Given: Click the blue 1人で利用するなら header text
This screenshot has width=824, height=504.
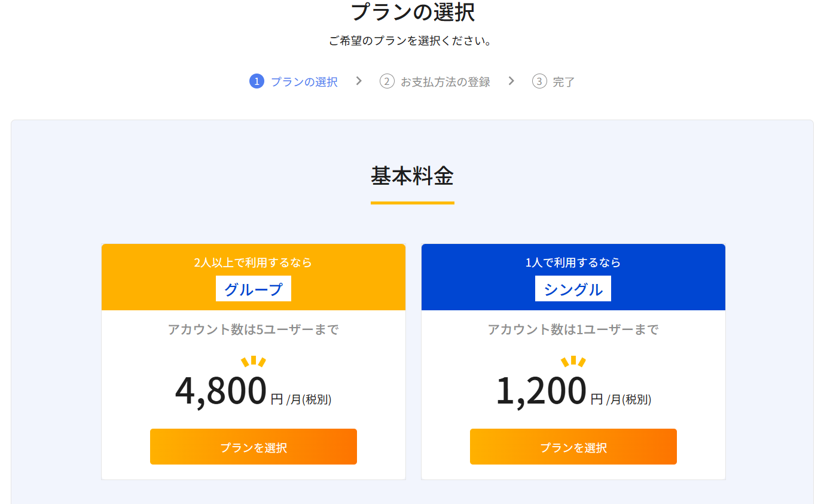Looking at the screenshot, I should tap(573, 262).
